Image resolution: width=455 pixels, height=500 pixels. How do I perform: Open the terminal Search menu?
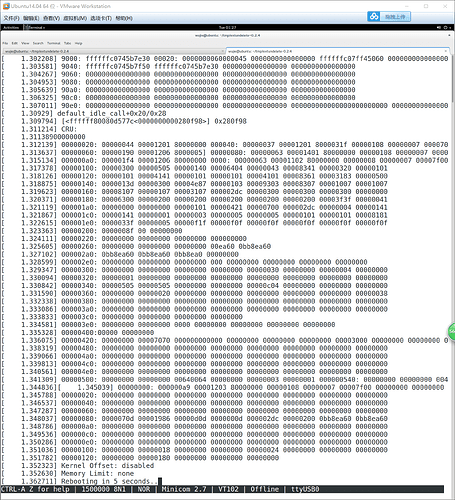(38, 43)
